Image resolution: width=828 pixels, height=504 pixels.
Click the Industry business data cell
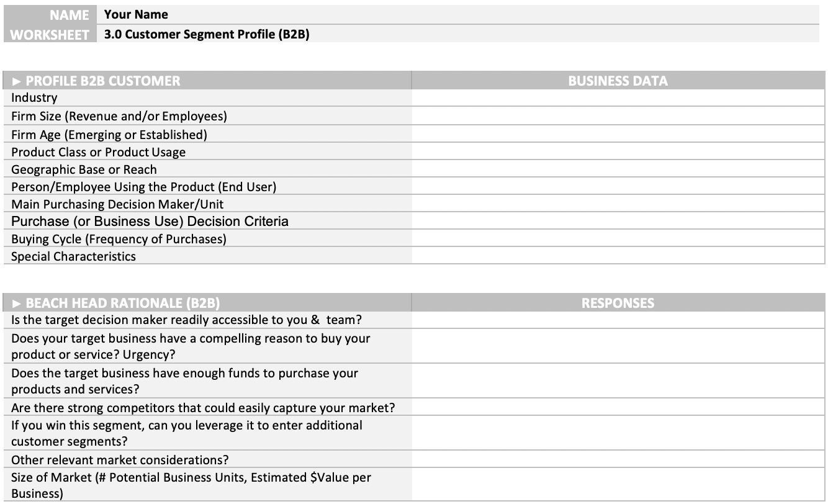coord(618,98)
